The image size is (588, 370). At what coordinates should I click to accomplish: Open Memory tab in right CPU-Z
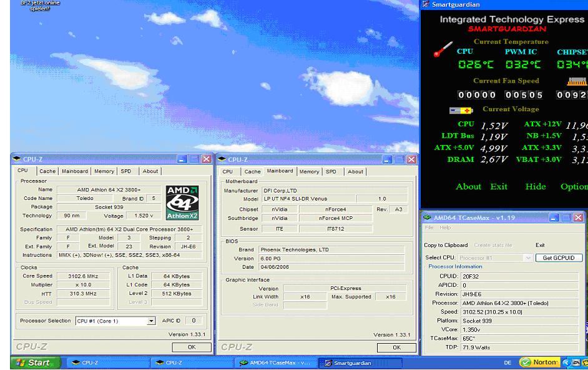310,171
